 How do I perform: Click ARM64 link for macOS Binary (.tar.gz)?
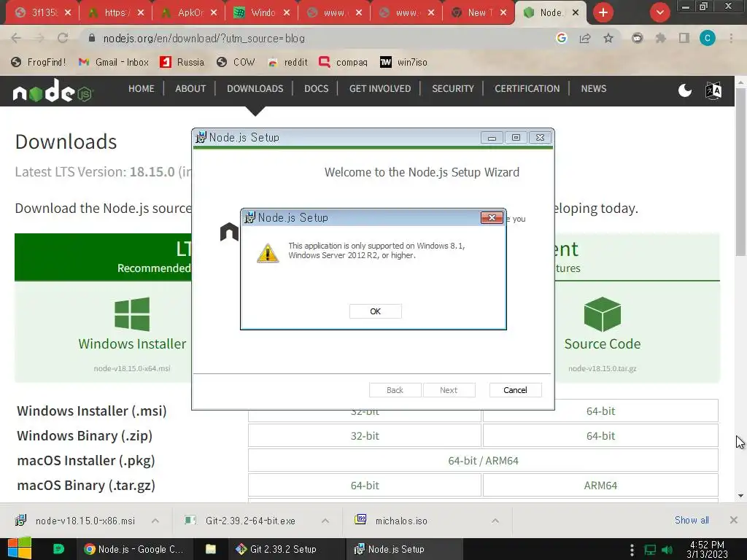tap(601, 485)
